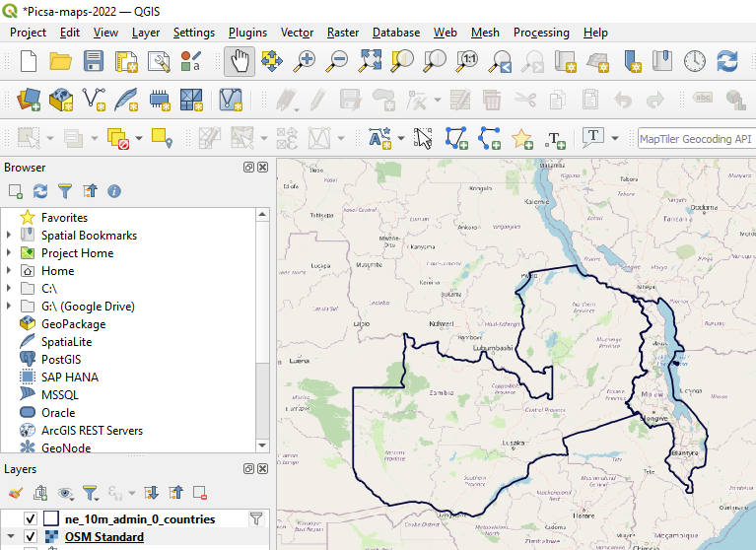Open the Open Project folder icon
Image resolution: width=756 pixels, height=550 pixels.
tap(60, 61)
